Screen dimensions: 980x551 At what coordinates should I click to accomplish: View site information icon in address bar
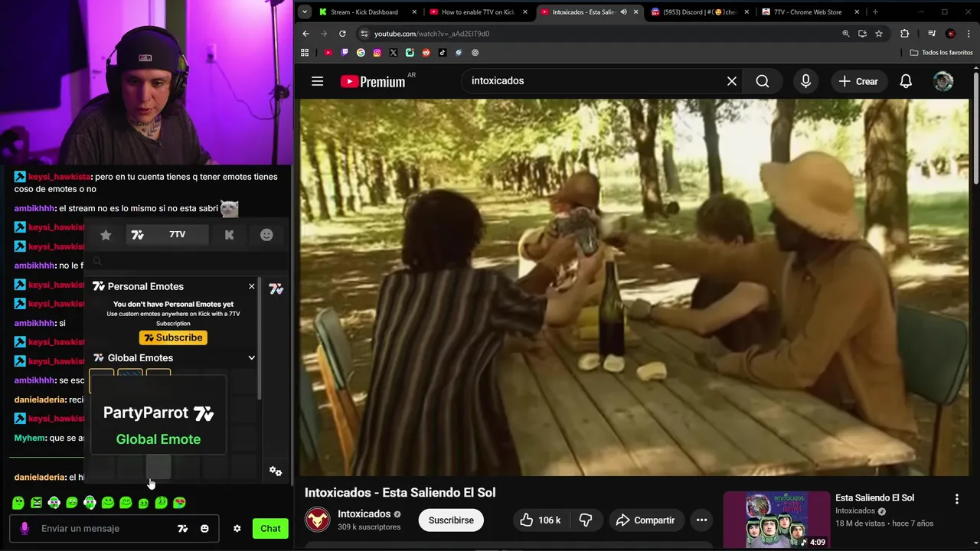[x=364, y=34]
